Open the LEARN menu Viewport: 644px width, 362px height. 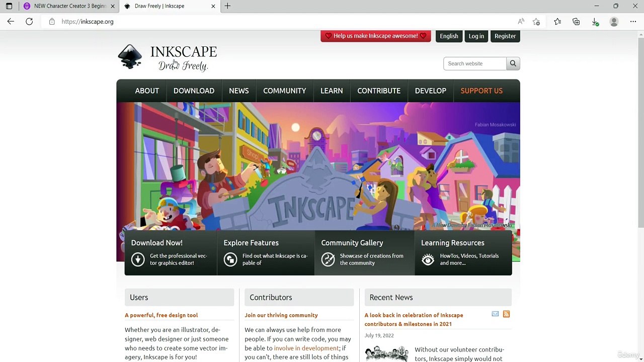332,91
